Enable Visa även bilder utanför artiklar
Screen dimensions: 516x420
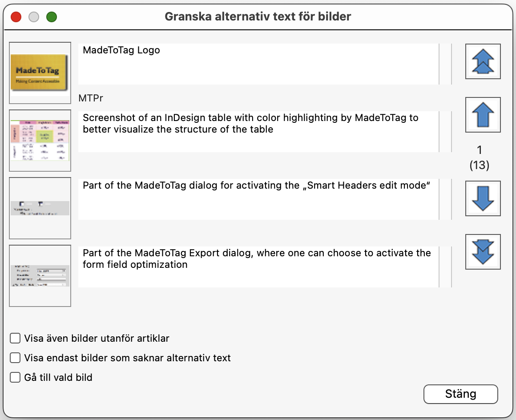15,338
